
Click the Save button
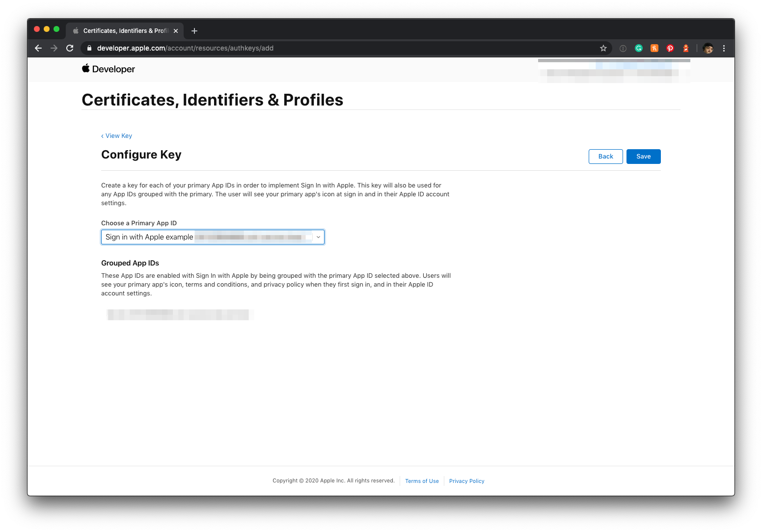point(643,157)
